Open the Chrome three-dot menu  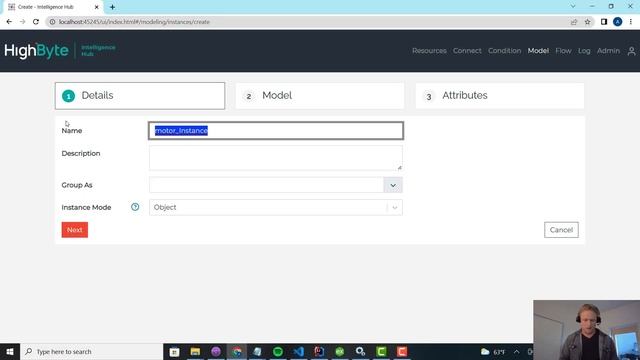click(x=631, y=22)
